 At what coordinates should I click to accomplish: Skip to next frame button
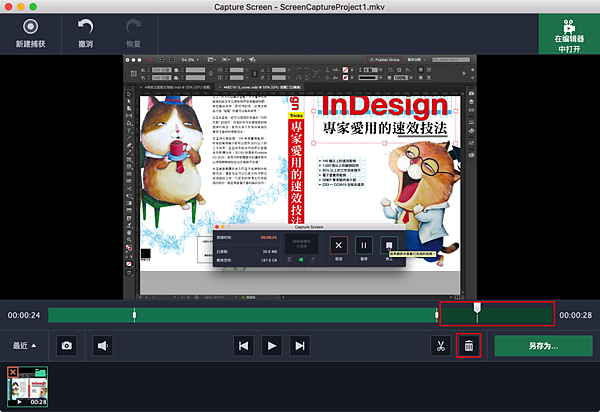click(299, 346)
